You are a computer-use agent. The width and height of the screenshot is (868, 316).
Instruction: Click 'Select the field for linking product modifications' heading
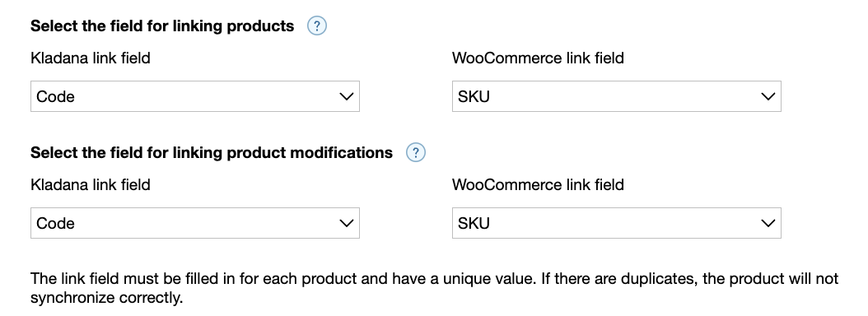212,153
